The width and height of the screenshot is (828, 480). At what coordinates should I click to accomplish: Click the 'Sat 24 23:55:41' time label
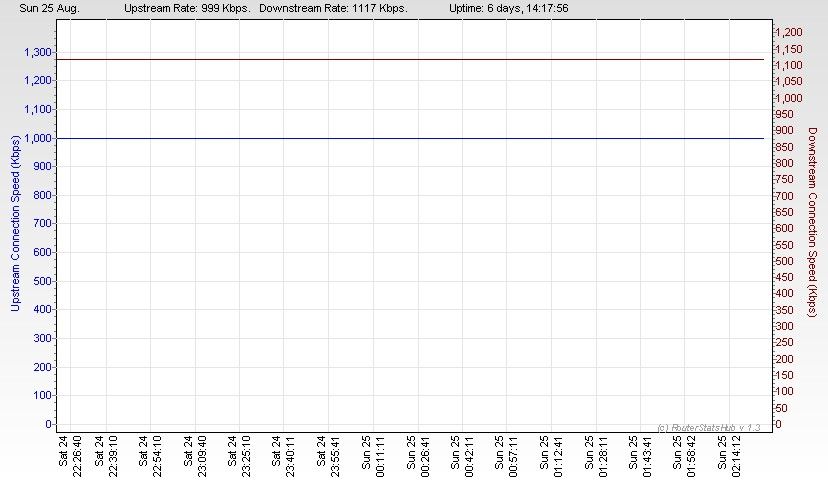[328, 456]
